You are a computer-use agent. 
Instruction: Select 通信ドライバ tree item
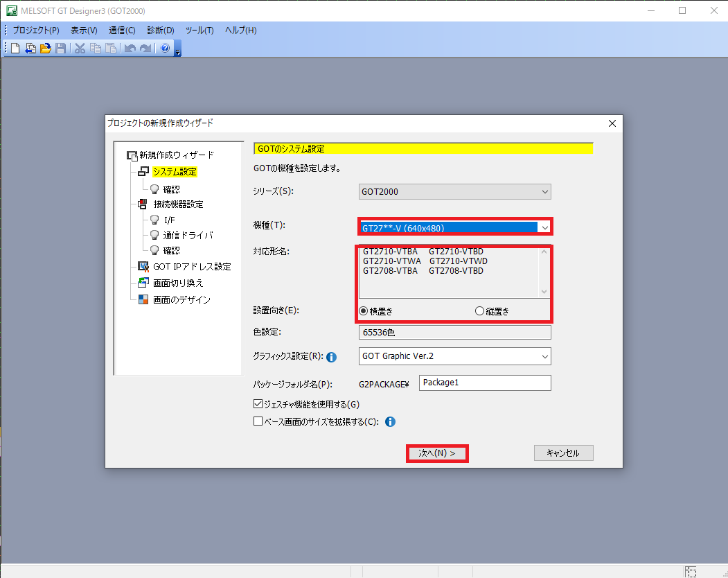click(188, 235)
